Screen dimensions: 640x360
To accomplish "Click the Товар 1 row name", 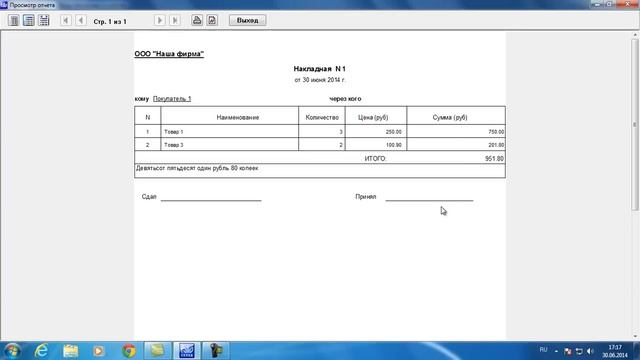I will point(173,132).
